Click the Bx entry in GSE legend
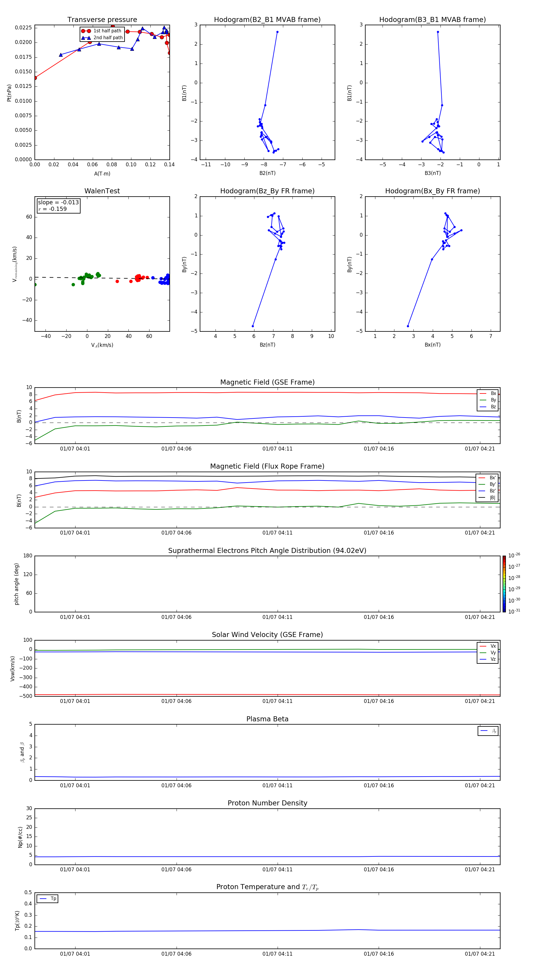 [488, 393]
